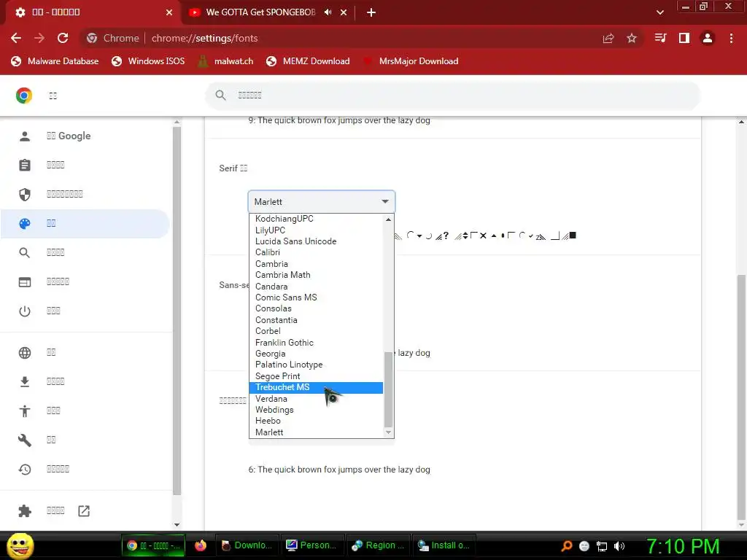Close the SpongeBob YouTube tab
Viewport: 747px width, 560px height.
click(x=344, y=12)
